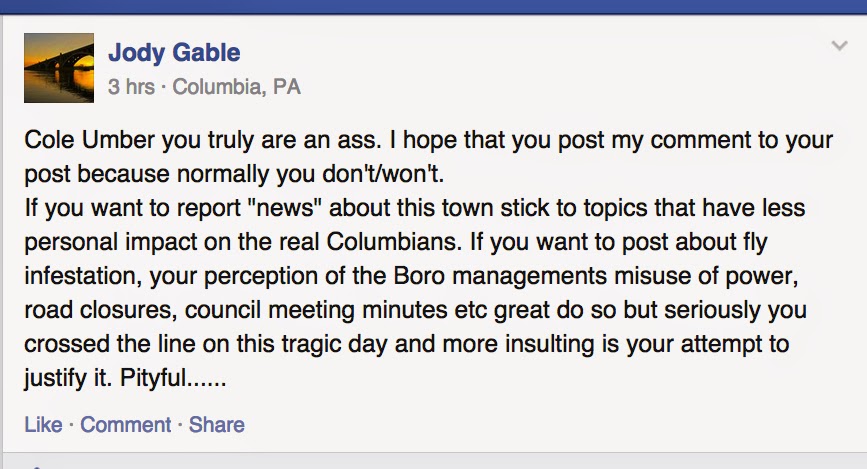Open the post options chevron menu
Screen dimensions: 867x469
(x=839, y=47)
